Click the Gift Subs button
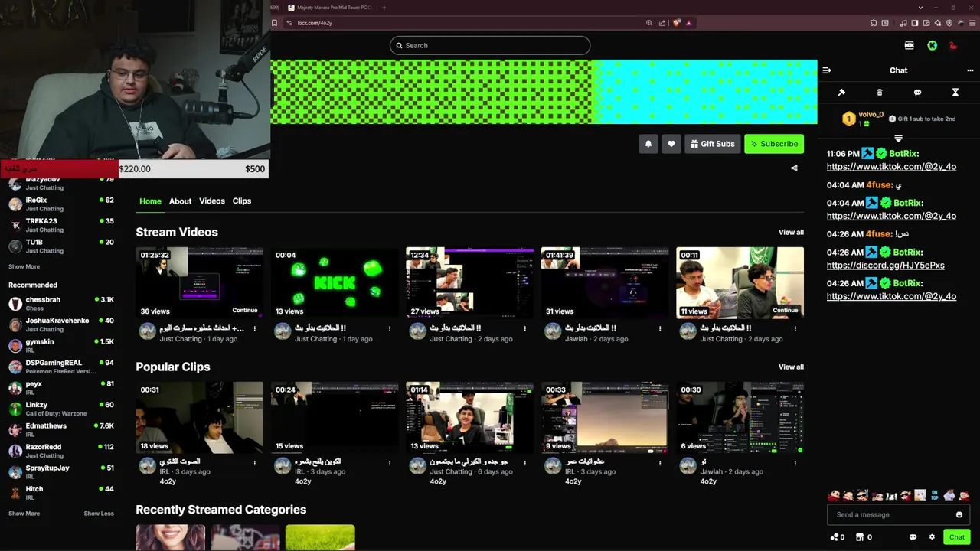Screen dimensions: 980x551 (x=712, y=144)
